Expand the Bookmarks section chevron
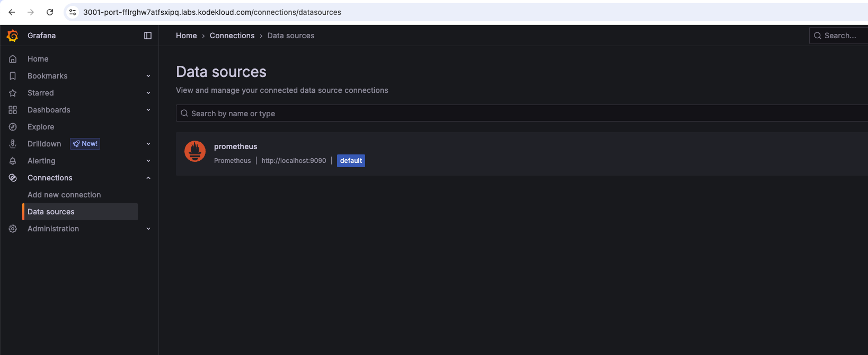868x355 pixels. pyautogui.click(x=148, y=76)
